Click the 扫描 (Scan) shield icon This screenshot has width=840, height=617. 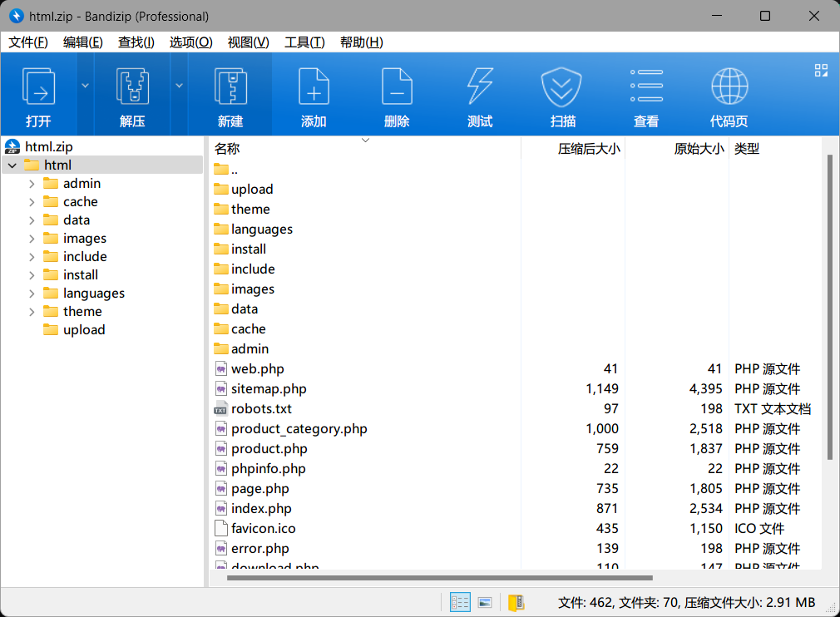coord(563,87)
